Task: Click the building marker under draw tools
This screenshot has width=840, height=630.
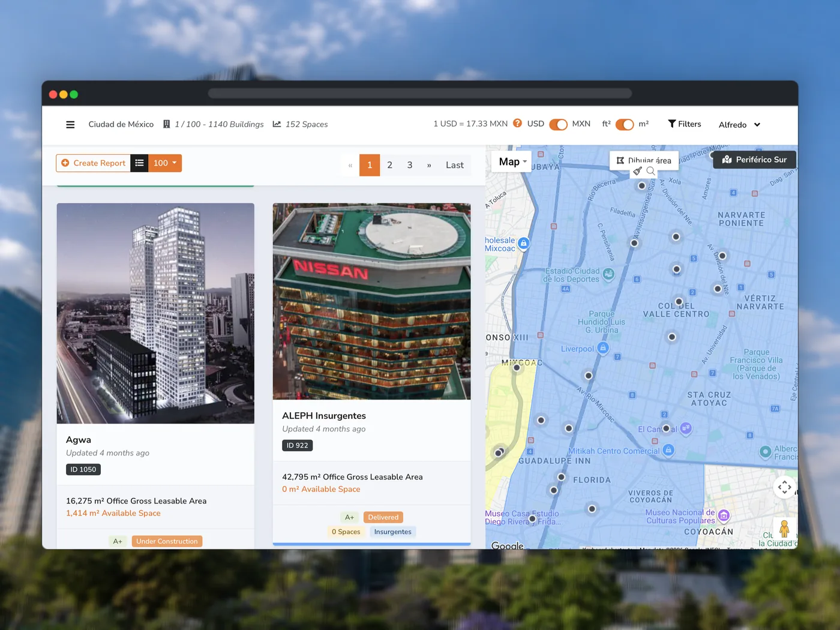Action: pyautogui.click(x=642, y=186)
